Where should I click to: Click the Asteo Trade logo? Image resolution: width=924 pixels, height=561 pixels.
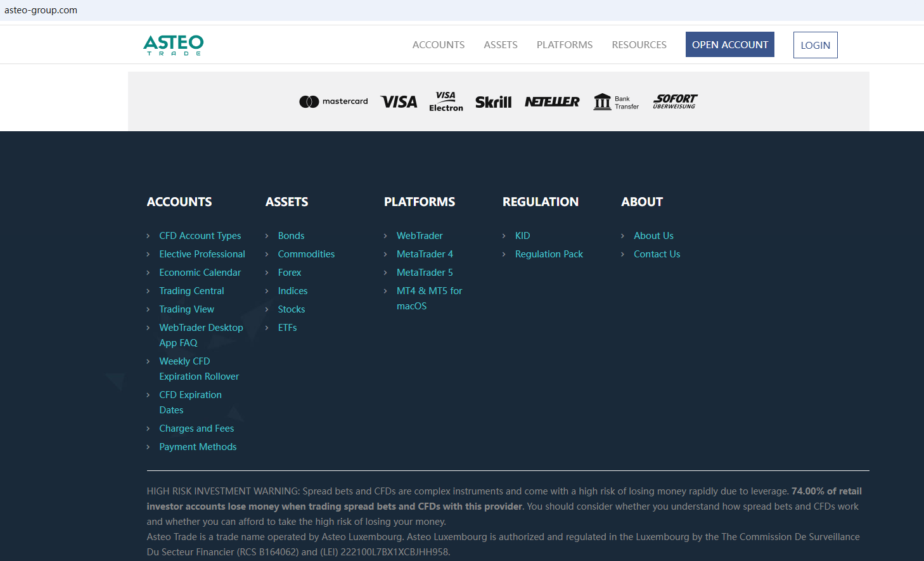[173, 45]
